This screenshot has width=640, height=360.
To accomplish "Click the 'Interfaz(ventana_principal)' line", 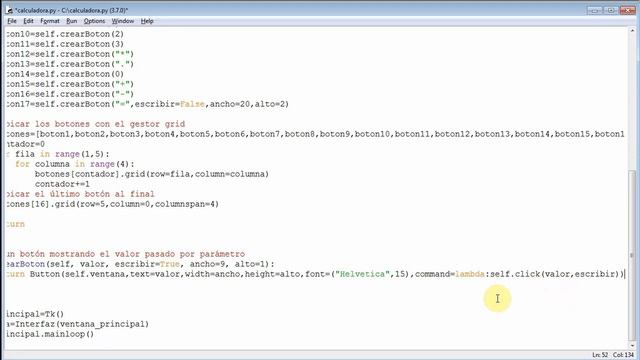I will coord(78,324).
